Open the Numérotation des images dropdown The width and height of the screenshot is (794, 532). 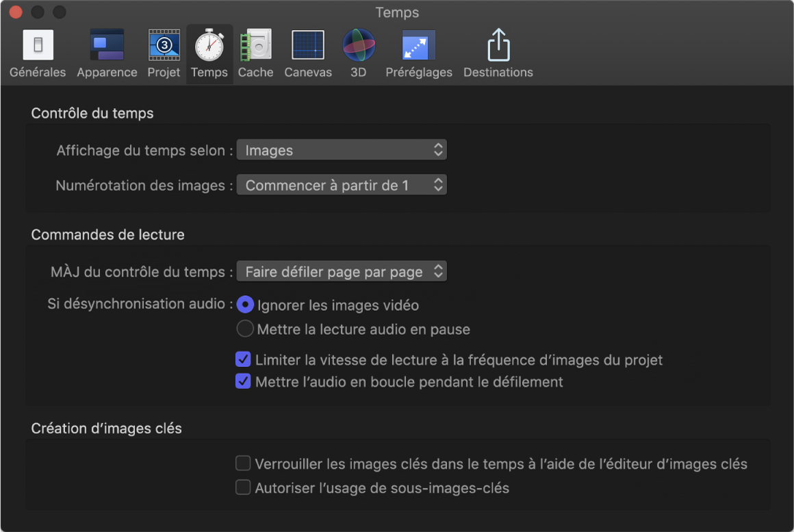342,184
